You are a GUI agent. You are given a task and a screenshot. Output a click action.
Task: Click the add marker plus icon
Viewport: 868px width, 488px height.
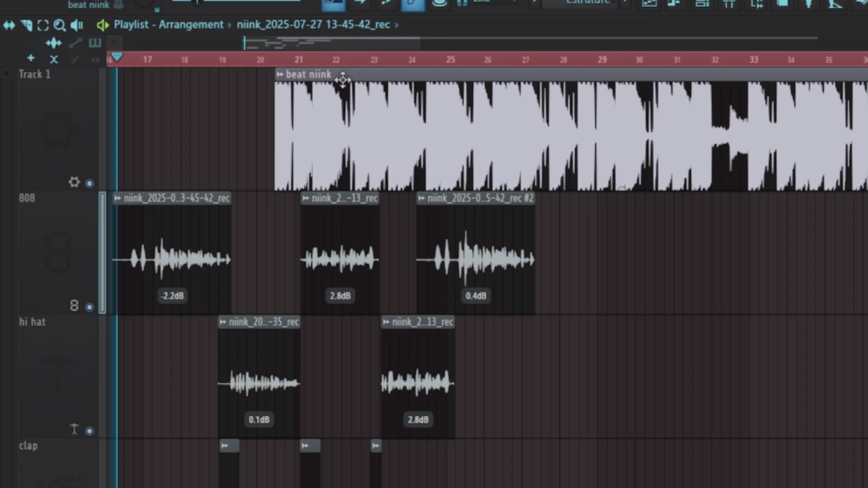tap(30, 58)
